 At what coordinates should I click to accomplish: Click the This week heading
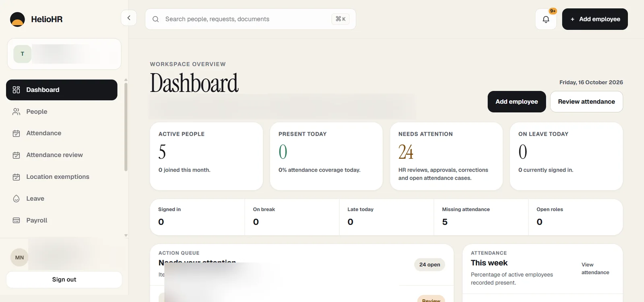pos(489,263)
